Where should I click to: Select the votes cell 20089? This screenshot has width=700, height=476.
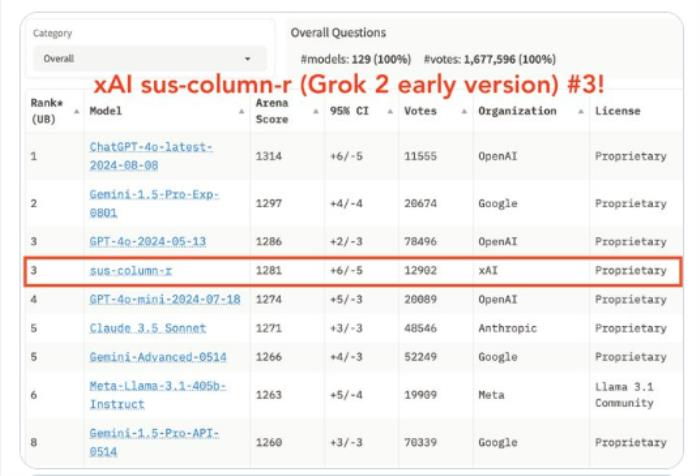(421, 299)
